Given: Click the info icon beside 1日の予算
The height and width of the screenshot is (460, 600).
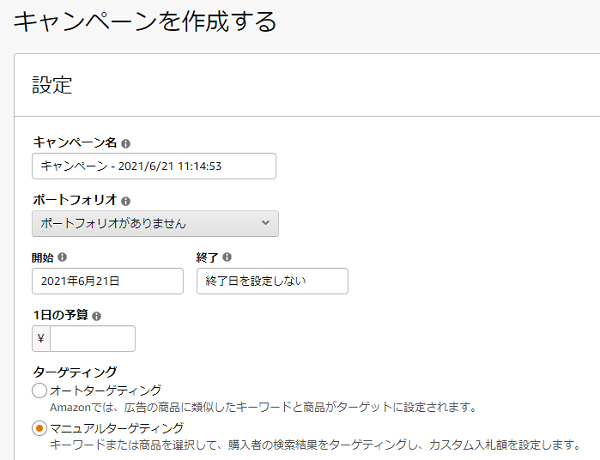Looking at the screenshot, I should click(96, 315).
